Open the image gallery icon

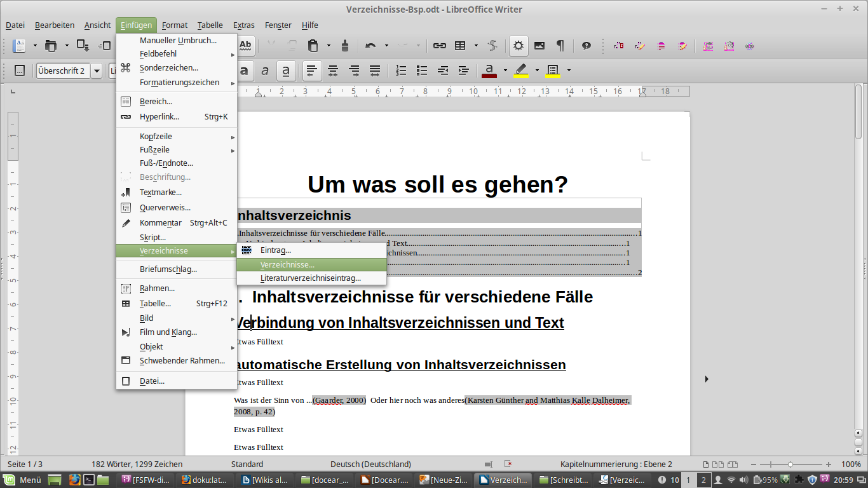click(539, 46)
